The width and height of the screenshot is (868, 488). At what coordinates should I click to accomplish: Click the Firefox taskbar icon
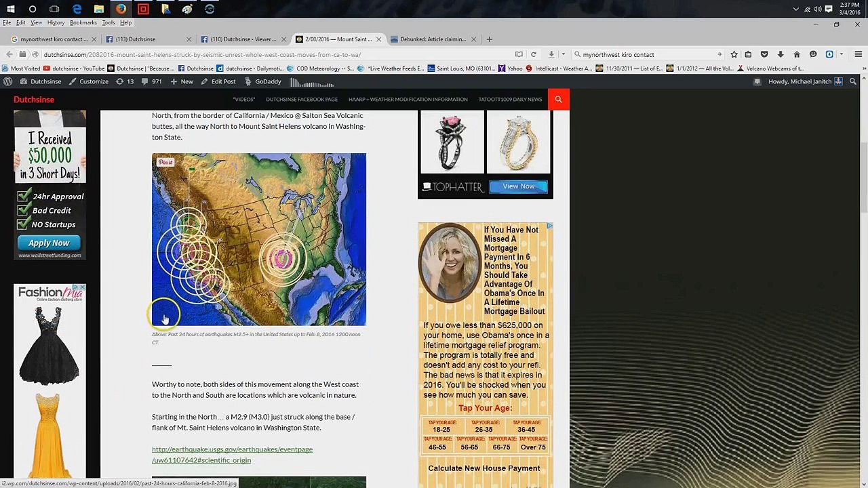(x=121, y=9)
